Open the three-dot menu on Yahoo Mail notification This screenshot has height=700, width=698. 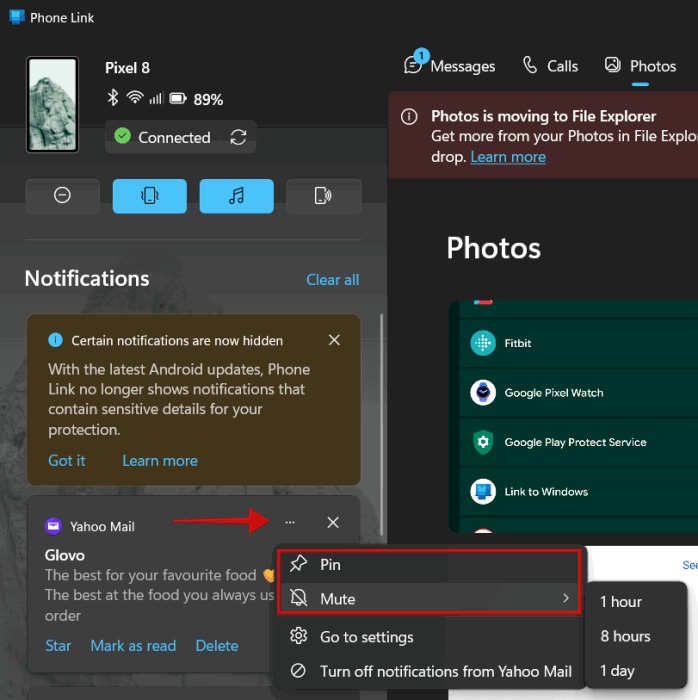[290, 523]
